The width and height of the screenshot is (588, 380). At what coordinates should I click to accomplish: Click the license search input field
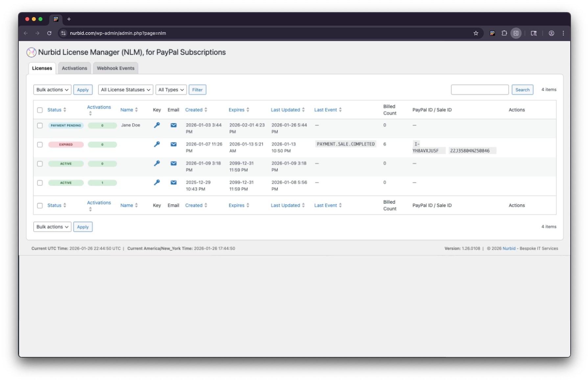480,90
